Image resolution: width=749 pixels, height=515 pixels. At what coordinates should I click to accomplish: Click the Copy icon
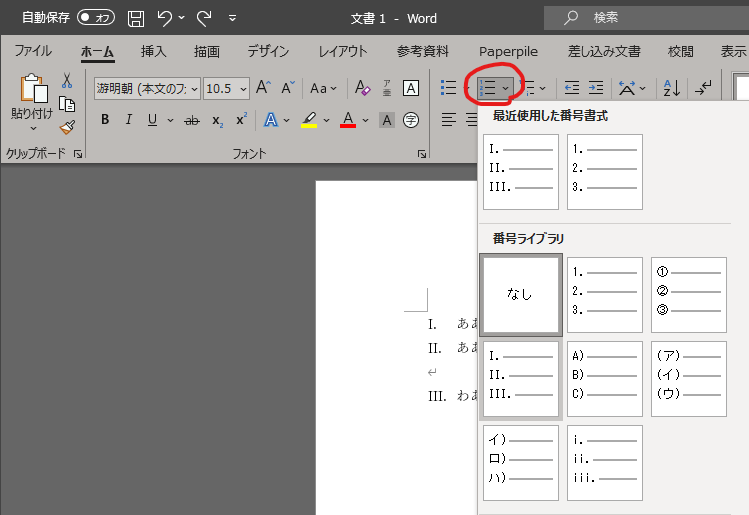[67, 104]
